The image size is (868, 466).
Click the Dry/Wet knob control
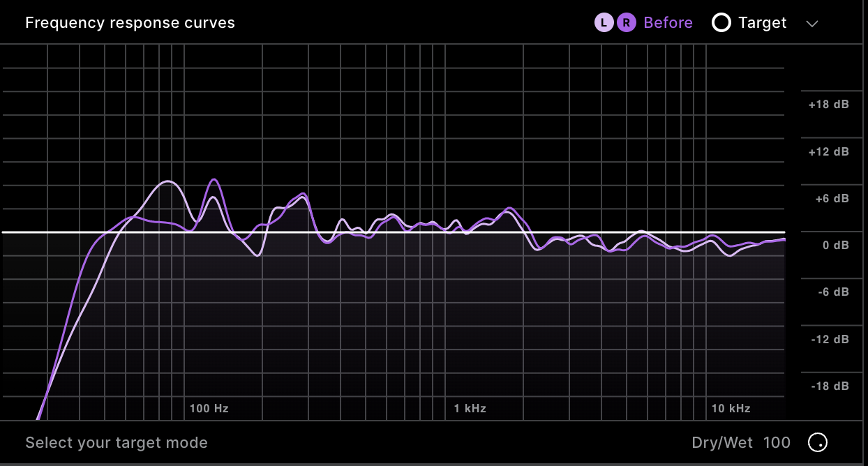coord(817,442)
